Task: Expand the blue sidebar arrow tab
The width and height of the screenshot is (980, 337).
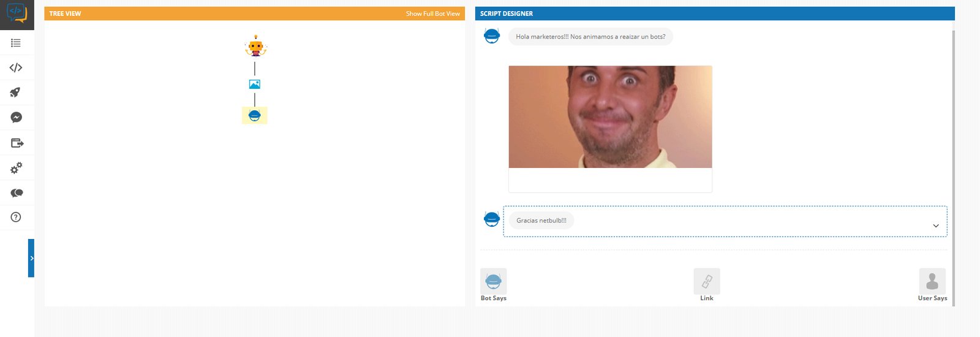Action: (x=31, y=258)
